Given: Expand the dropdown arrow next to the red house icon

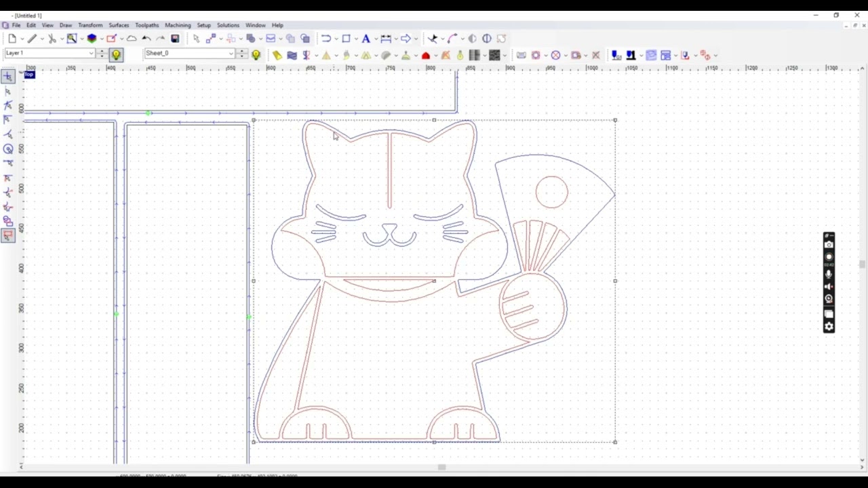Looking at the screenshot, I should coord(435,56).
